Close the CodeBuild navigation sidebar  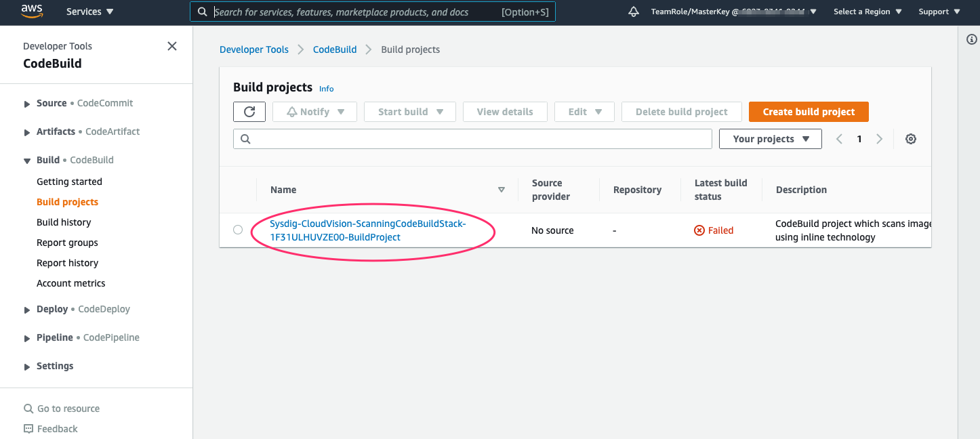click(172, 46)
